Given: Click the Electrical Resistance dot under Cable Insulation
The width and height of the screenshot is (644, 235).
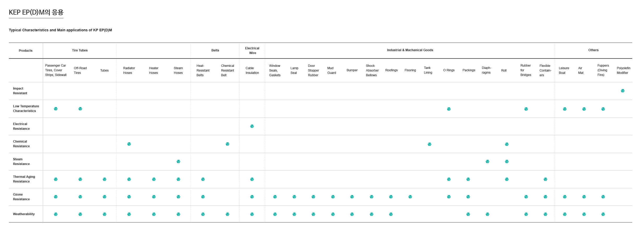Looking at the screenshot, I should tap(252, 126).
